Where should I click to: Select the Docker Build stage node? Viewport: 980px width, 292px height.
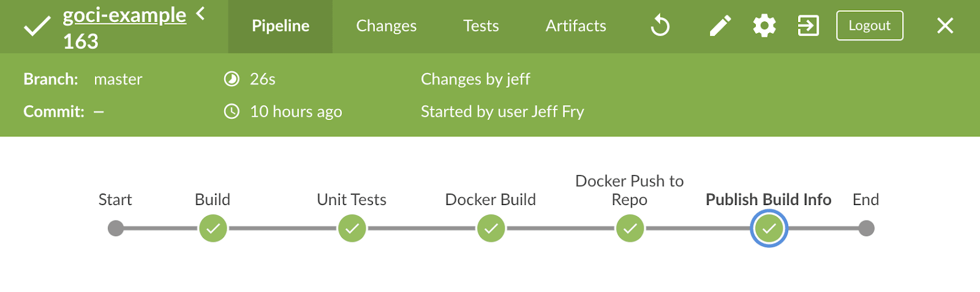(x=491, y=228)
